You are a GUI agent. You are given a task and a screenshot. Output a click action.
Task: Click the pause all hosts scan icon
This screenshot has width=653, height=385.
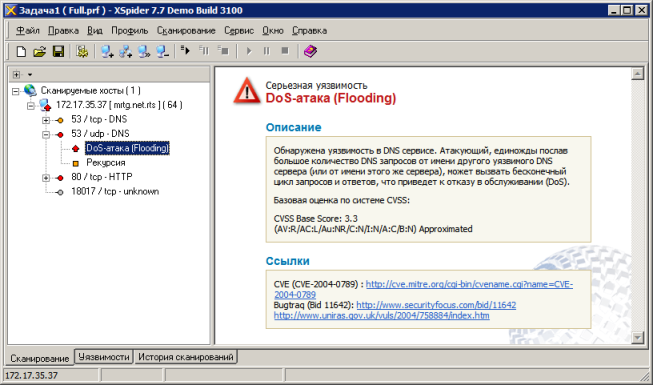coord(204,51)
